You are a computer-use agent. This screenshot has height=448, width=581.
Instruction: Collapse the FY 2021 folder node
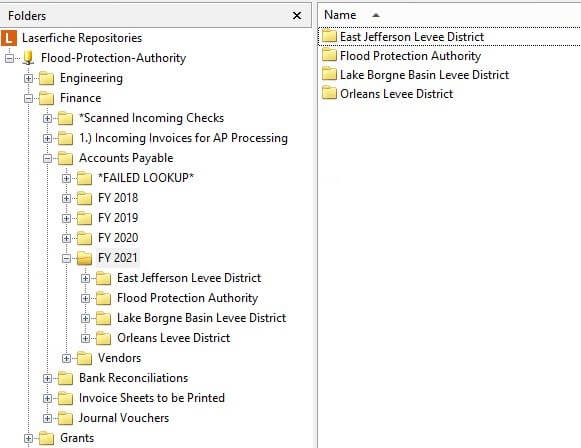[x=66, y=259]
